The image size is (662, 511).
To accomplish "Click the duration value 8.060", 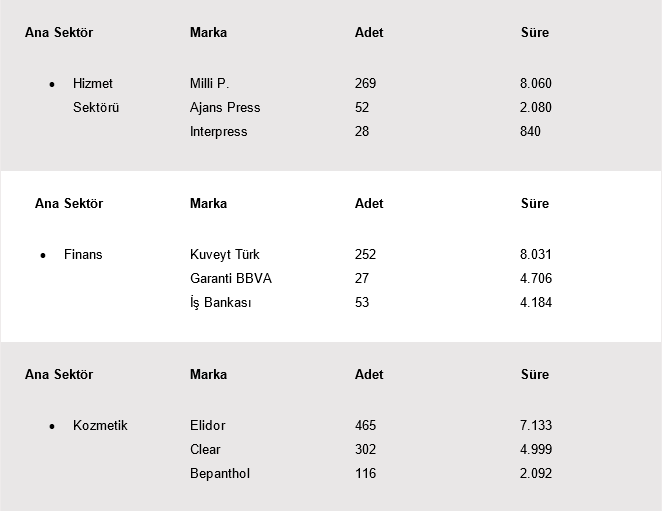I will 536,84.
